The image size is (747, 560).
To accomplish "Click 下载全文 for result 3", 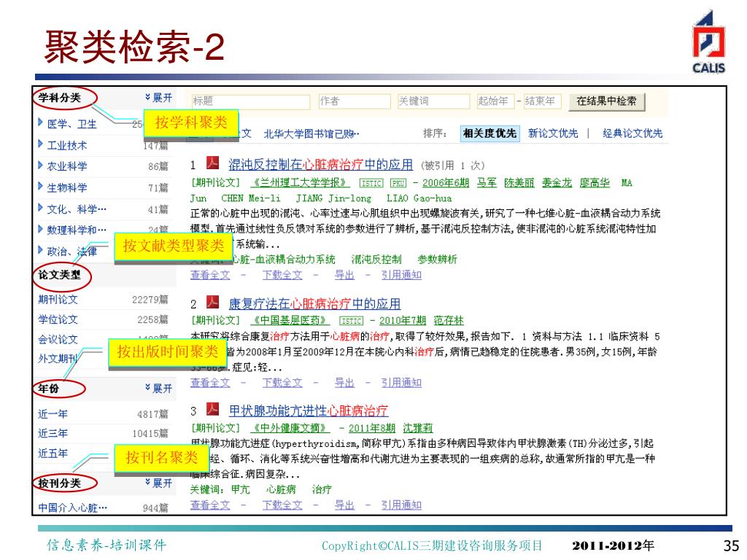I will (282, 505).
